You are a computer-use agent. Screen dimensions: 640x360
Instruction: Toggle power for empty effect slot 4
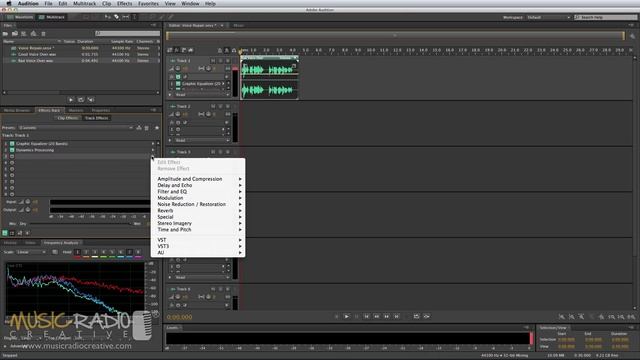point(12,162)
